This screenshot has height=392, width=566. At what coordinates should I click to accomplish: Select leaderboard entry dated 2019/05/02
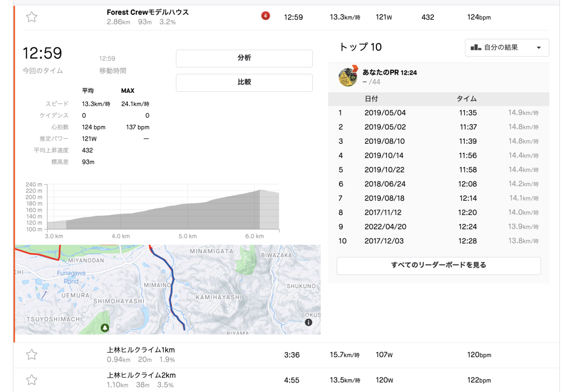438,127
